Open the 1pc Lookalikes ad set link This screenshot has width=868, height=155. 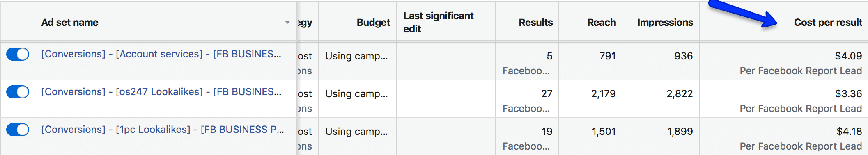coord(163,130)
